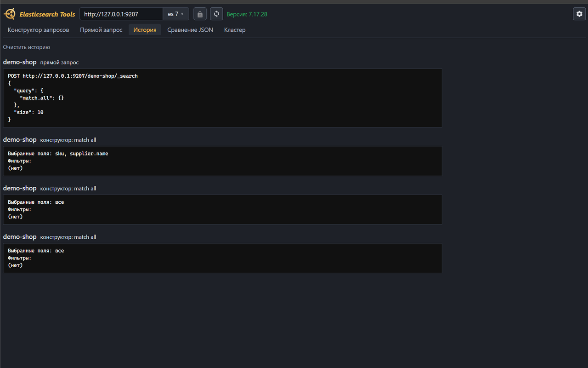Click the "match_all": {} line in query

coord(42,98)
